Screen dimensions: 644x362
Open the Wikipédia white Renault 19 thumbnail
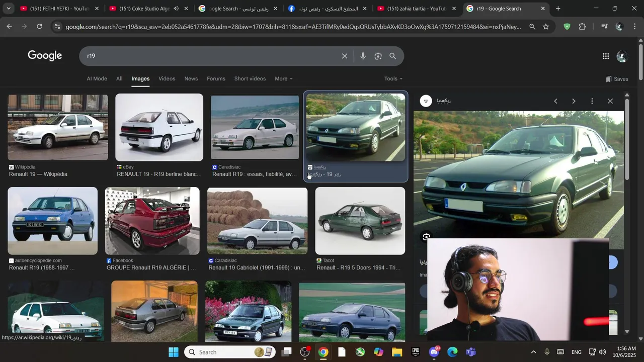pos(58,127)
